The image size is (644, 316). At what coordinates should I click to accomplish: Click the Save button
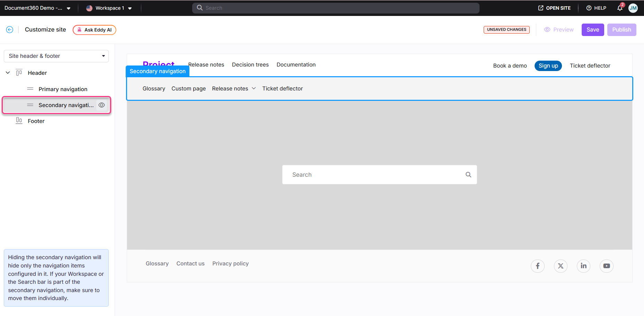(593, 29)
